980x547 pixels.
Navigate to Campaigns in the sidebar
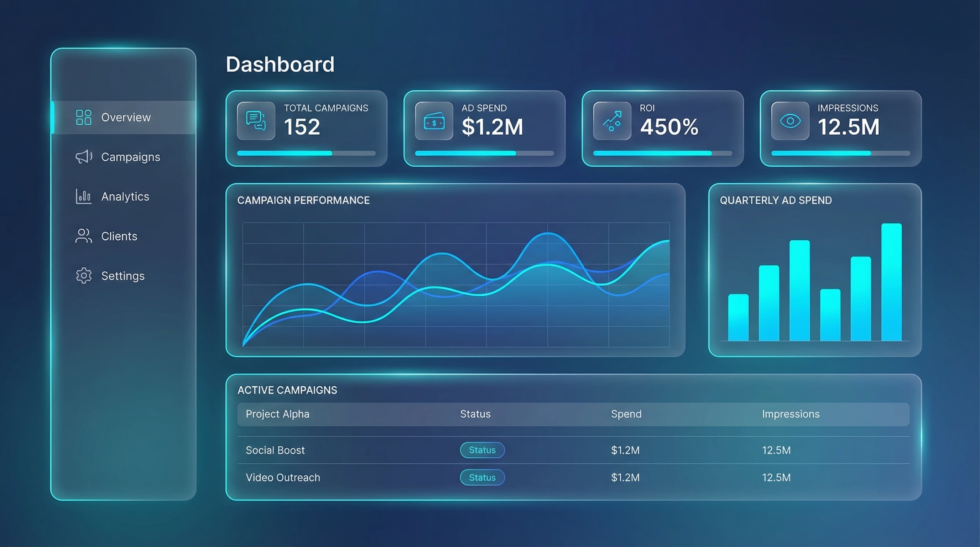130,157
